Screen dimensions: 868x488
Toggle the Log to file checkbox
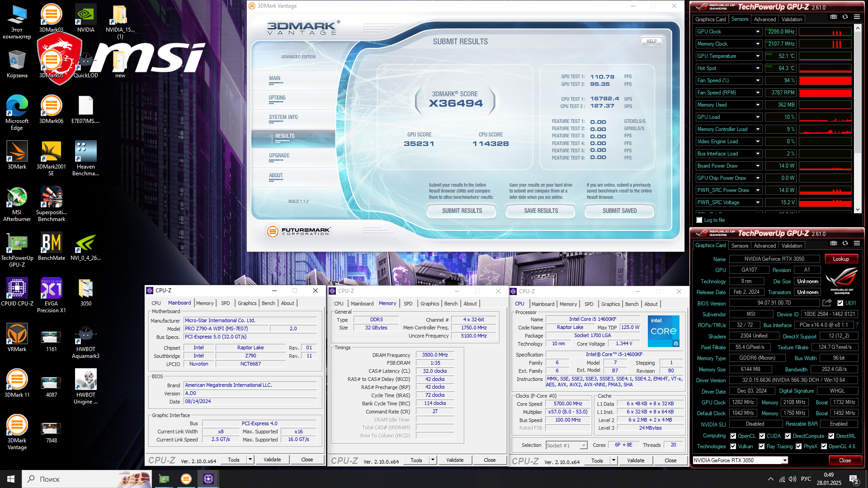tap(699, 220)
